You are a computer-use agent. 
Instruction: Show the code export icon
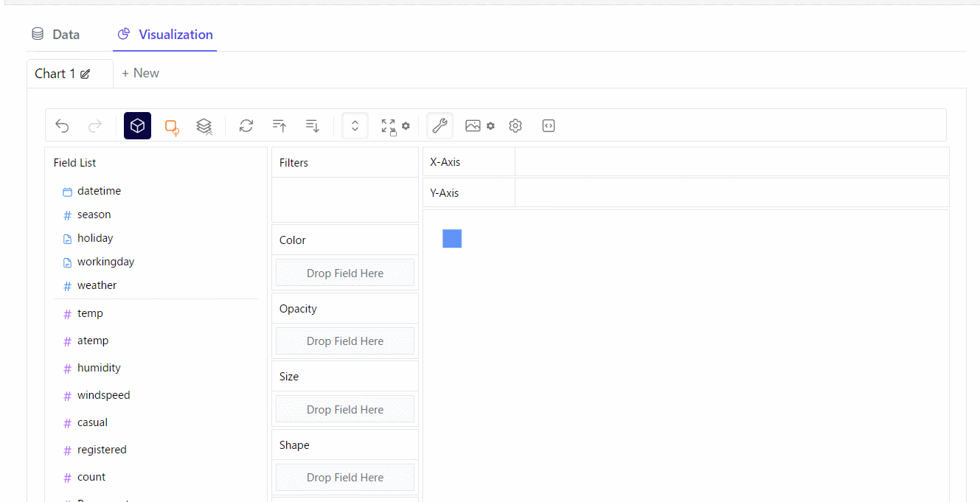pyautogui.click(x=549, y=126)
